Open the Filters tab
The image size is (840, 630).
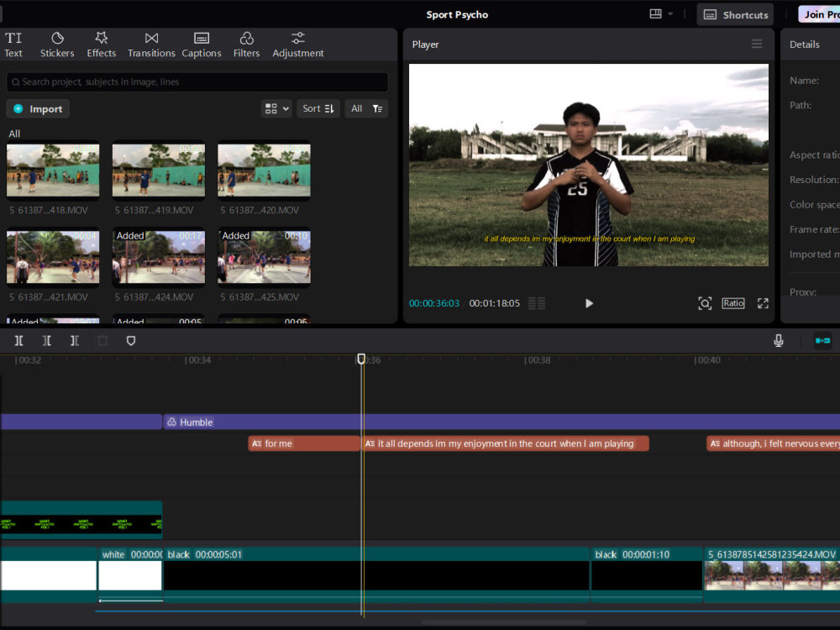246,45
